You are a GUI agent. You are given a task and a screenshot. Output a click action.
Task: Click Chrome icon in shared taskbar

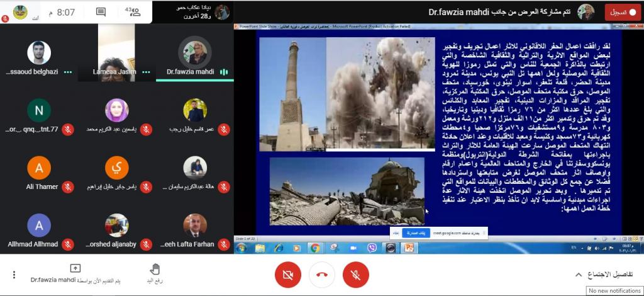pos(315,248)
